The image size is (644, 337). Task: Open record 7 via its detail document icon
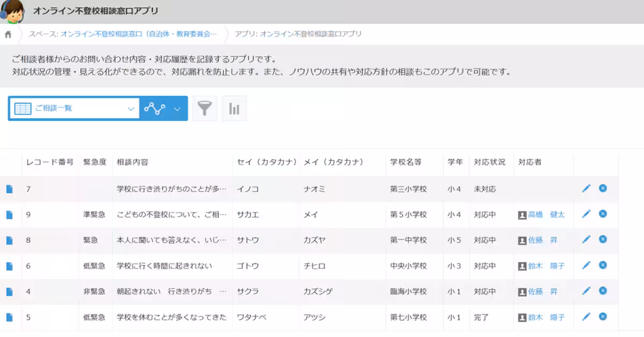(10, 189)
